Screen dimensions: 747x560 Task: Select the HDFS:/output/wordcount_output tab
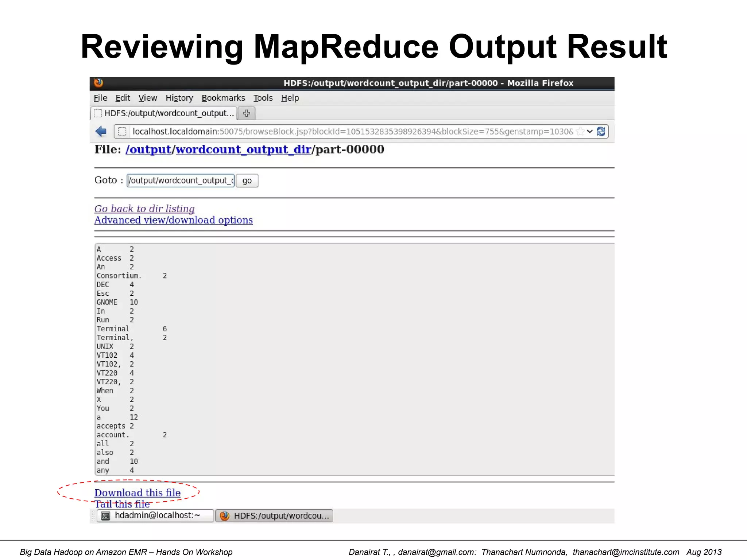[x=164, y=113]
